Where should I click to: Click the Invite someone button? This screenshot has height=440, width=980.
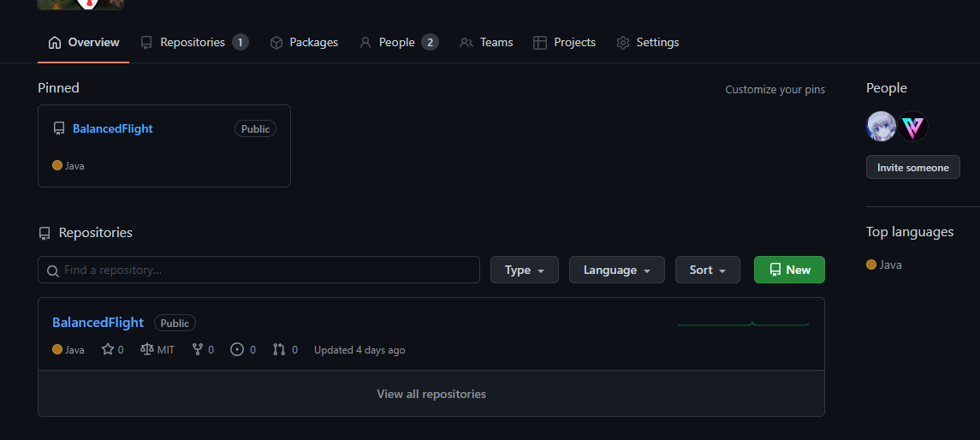(912, 167)
